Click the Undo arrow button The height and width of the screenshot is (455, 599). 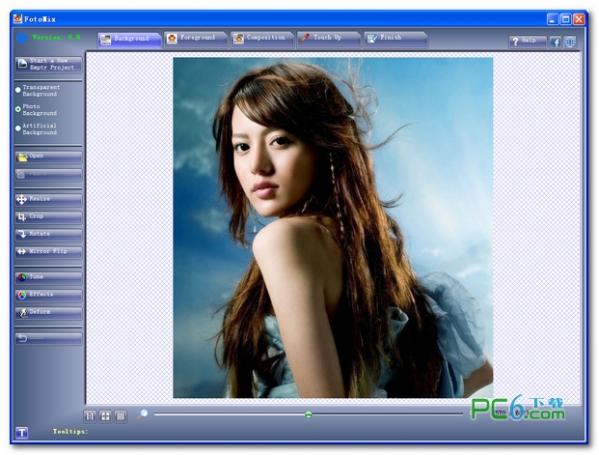(49, 338)
